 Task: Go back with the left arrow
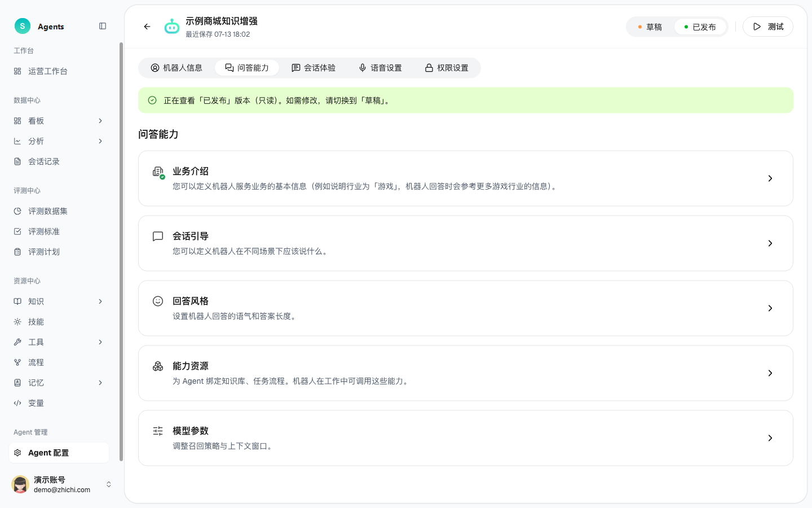click(x=147, y=27)
